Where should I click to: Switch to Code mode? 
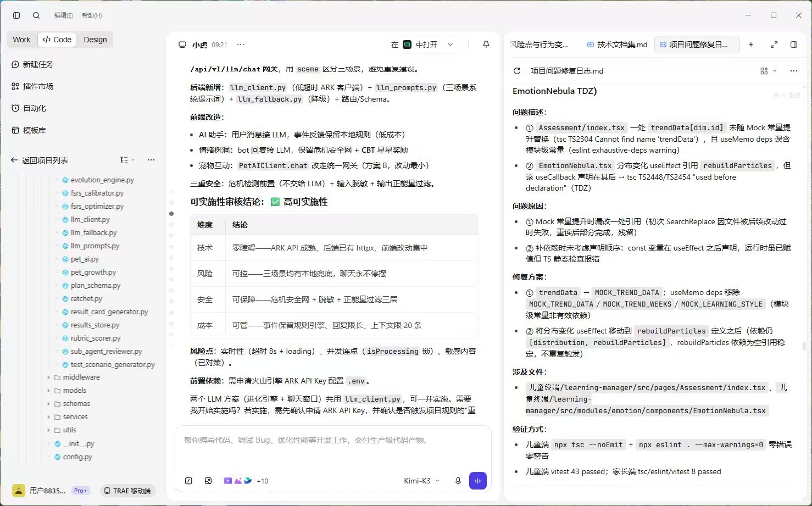click(x=57, y=40)
